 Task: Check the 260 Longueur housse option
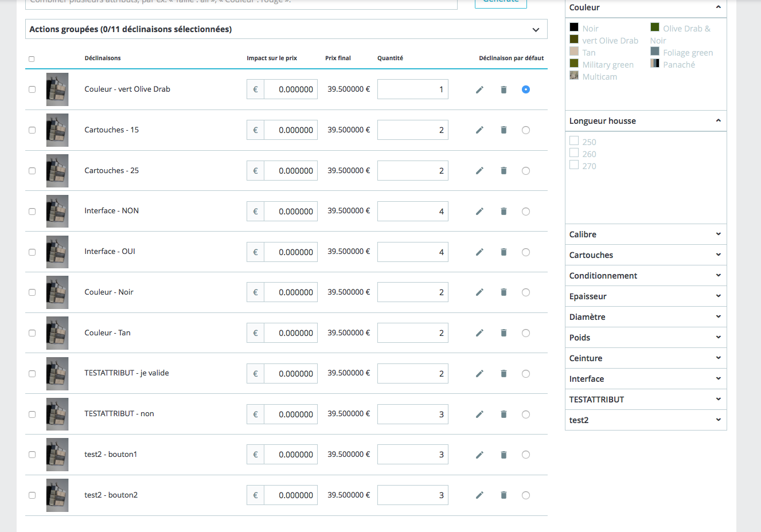(x=574, y=152)
